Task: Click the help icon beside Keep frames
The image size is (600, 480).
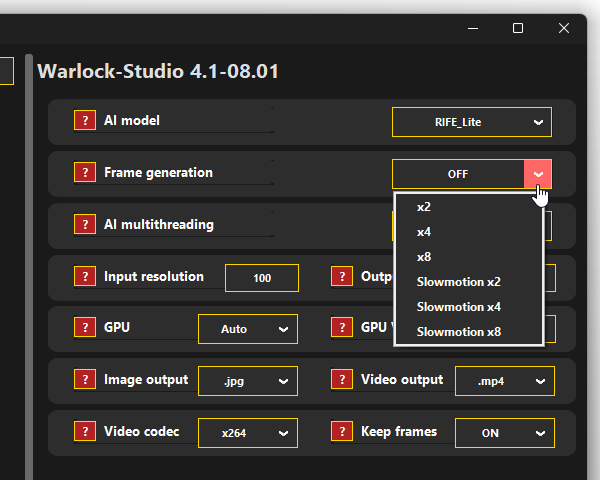Action: click(x=342, y=432)
